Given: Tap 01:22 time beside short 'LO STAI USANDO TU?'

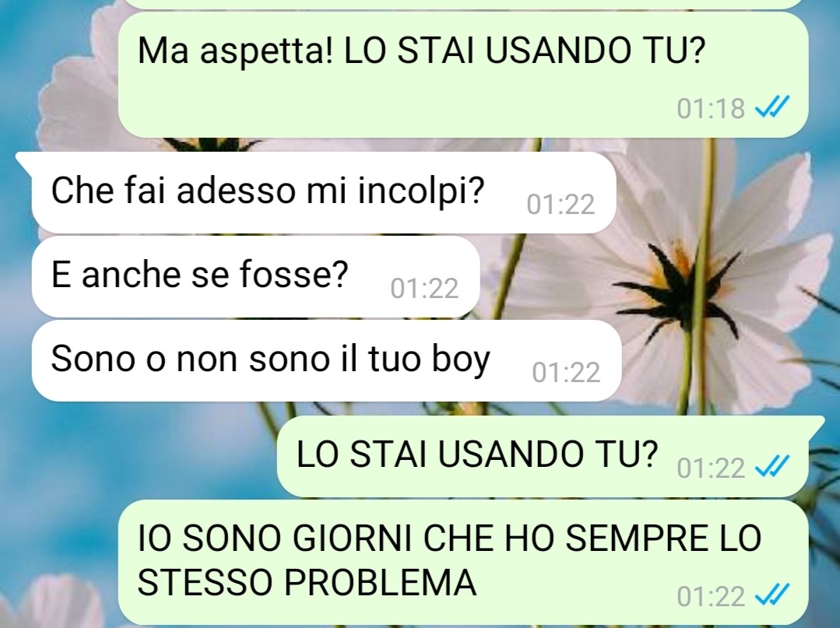Looking at the screenshot, I should point(711,468).
